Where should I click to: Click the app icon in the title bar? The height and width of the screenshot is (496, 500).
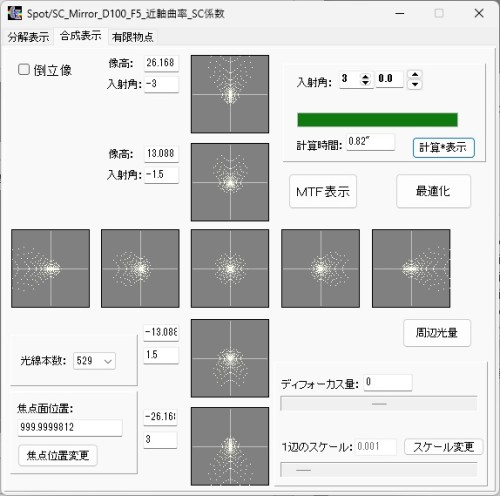(x=15, y=13)
